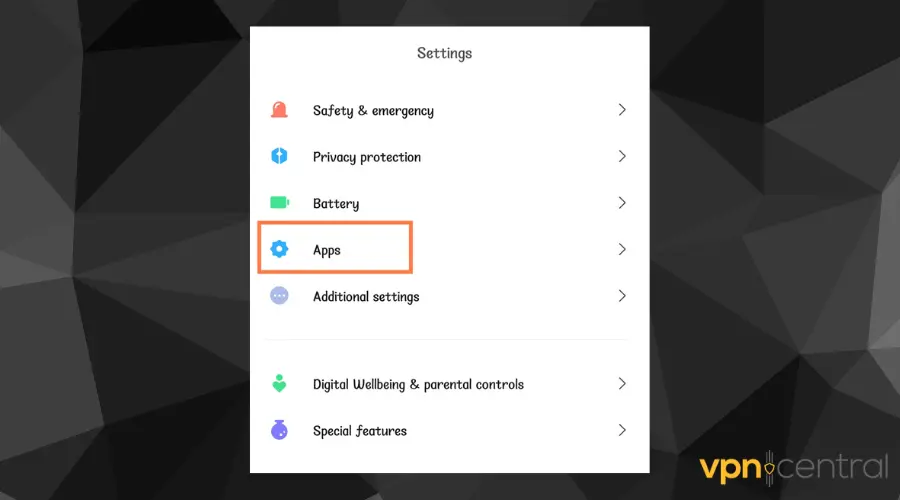
Task: Click the green Battery icon
Action: point(280,203)
